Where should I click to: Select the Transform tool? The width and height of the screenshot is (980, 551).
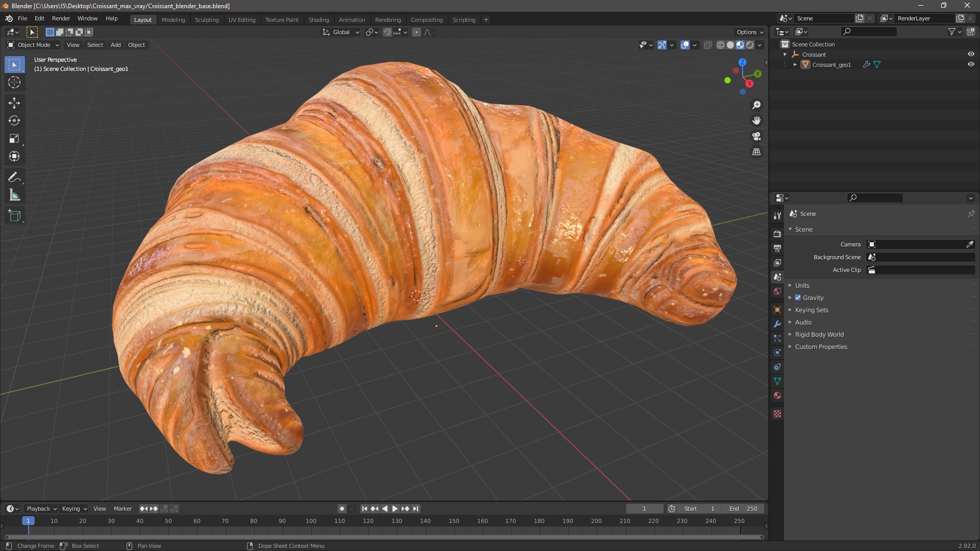click(14, 157)
